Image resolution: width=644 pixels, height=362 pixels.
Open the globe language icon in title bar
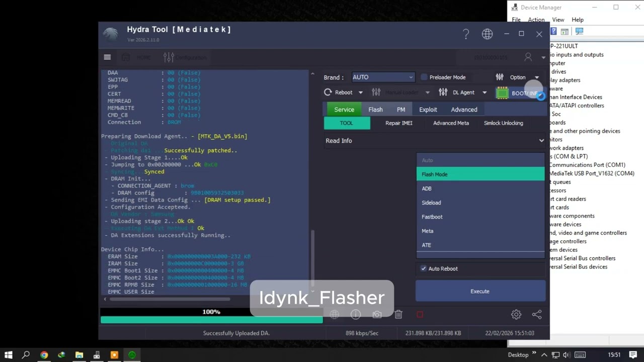(x=487, y=34)
